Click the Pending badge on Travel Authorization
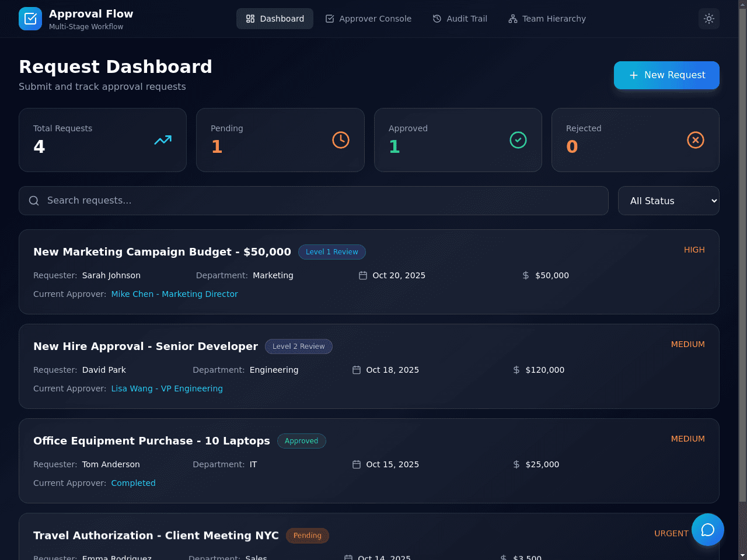Screen dimensions: 747x560 point(308,535)
